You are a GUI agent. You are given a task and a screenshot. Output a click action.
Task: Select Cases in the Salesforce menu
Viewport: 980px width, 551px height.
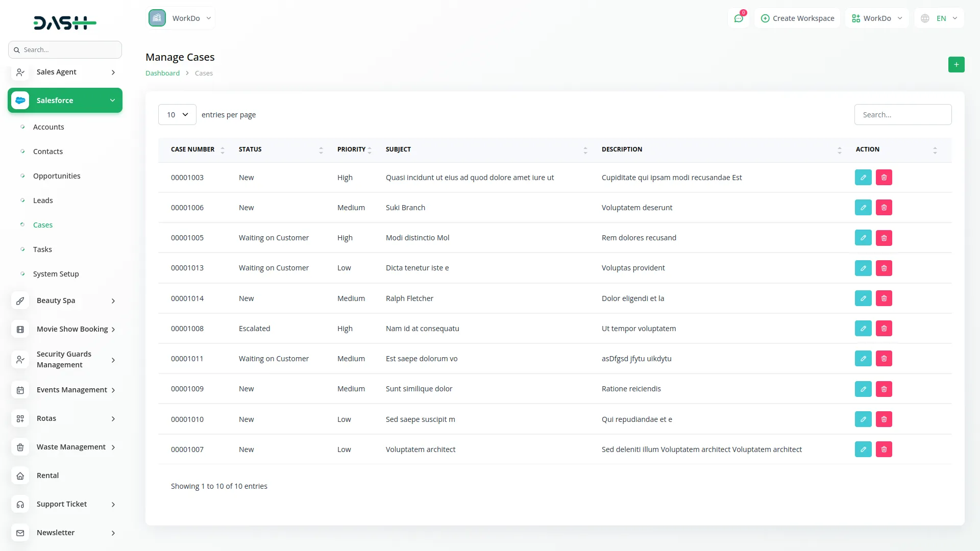(x=43, y=224)
